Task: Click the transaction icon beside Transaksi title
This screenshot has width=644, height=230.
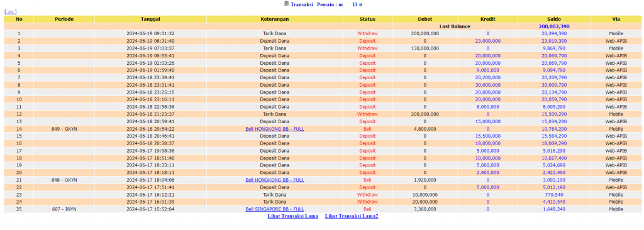Action: click(287, 4)
